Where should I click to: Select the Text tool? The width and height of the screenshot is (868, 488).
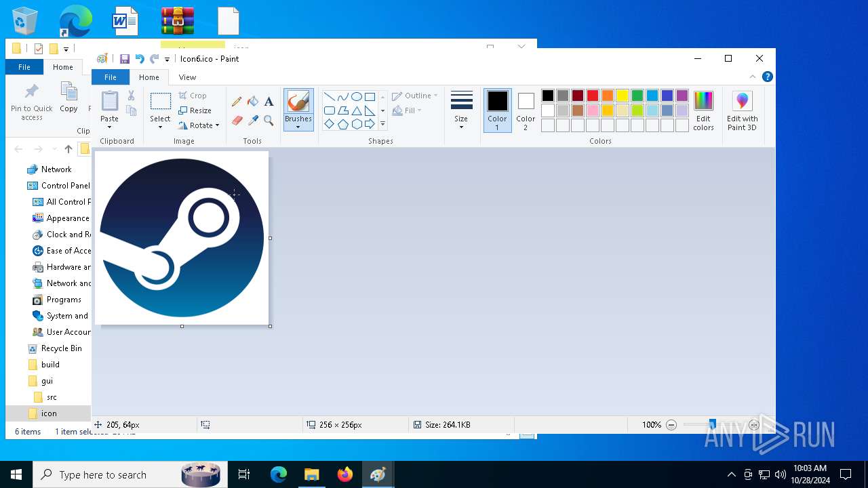point(269,102)
